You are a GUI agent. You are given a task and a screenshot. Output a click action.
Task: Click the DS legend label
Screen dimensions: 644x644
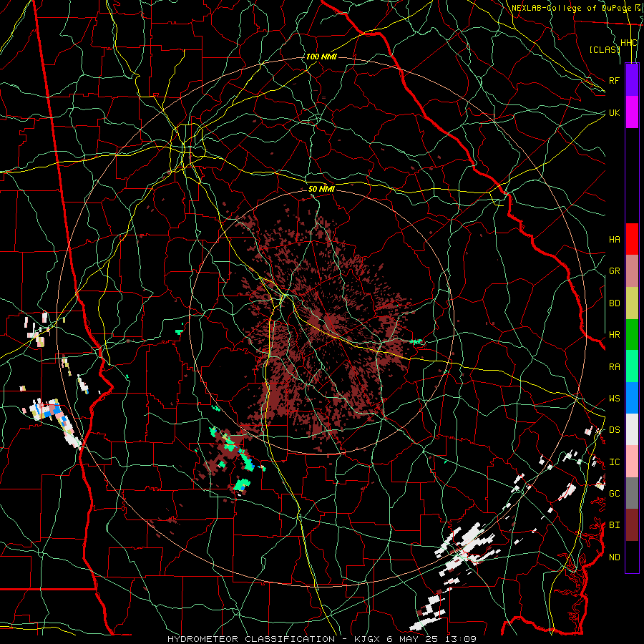tap(614, 430)
